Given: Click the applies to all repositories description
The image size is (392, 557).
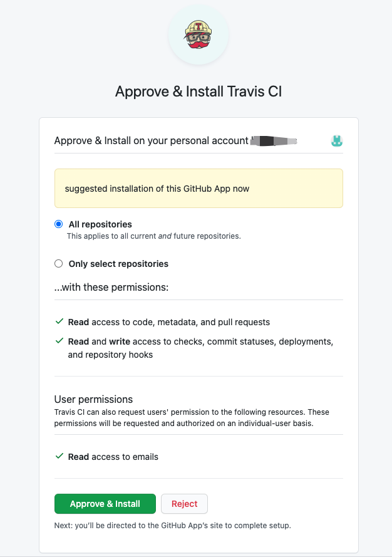Looking at the screenshot, I should pos(154,236).
